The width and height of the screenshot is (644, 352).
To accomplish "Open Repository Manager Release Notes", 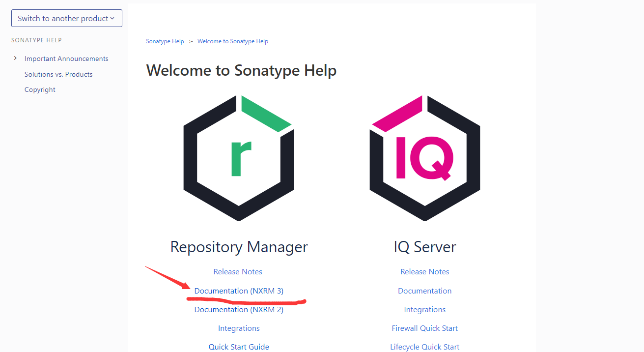I will pyautogui.click(x=238, y=271).
